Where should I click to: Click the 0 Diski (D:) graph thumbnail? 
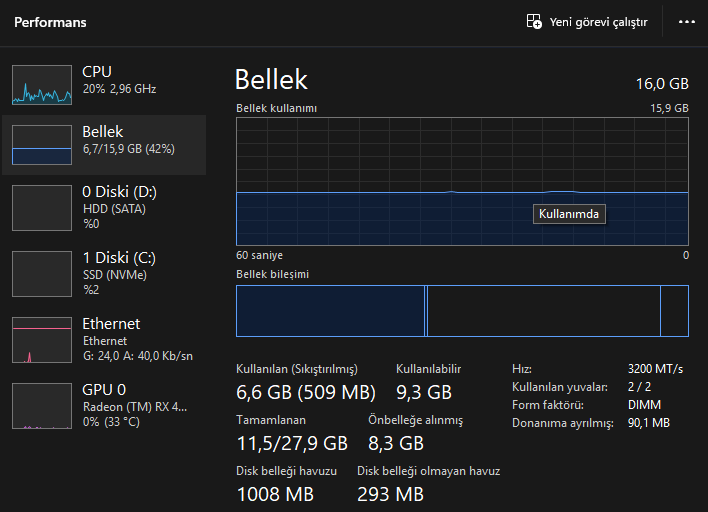(x=42, y=206)
